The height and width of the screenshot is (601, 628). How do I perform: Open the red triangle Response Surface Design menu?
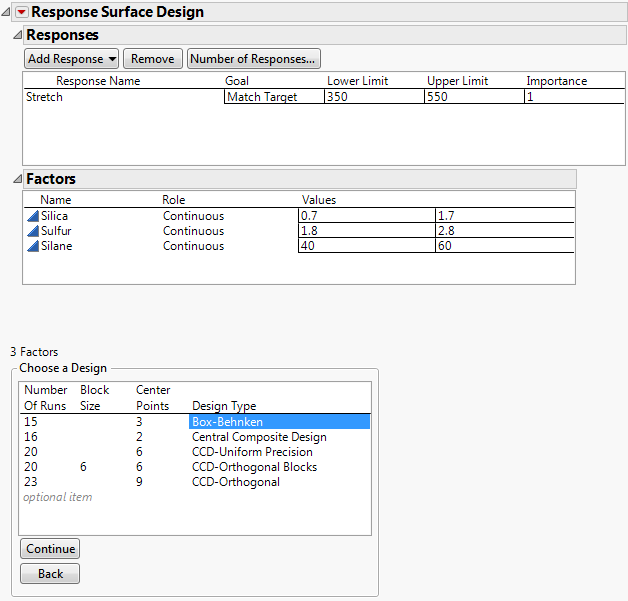click(x=22, y=13)
